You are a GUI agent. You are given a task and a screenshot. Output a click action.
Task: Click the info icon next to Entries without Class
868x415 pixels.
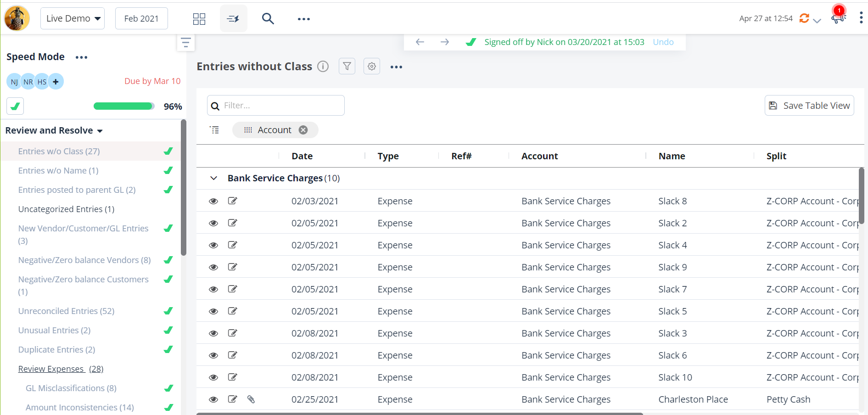323,66
